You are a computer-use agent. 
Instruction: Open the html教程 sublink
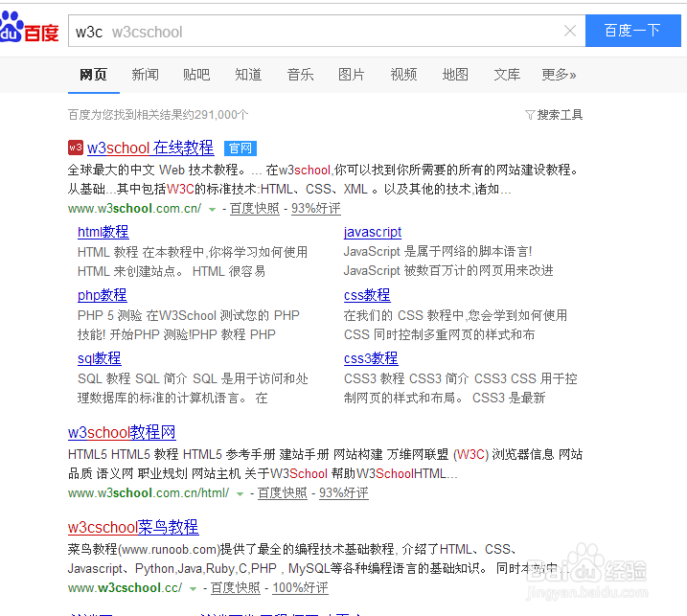[x=103, y=232]
